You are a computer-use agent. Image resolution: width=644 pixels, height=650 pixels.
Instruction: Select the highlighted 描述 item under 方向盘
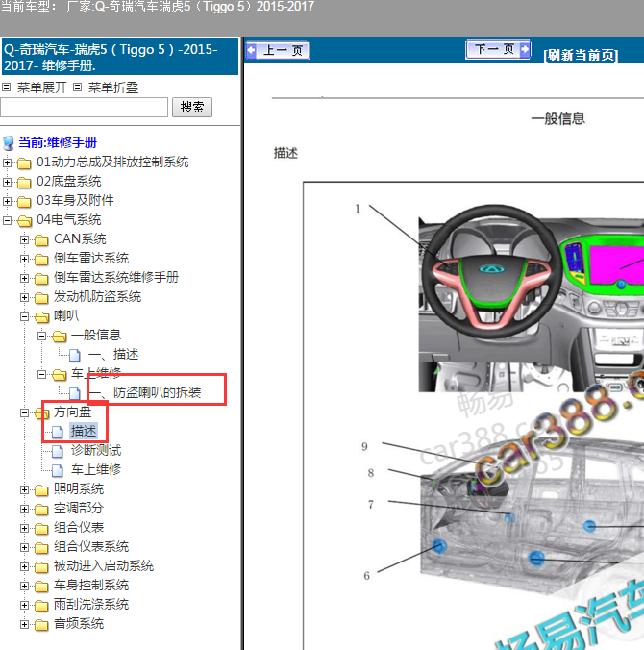[84, 431]
